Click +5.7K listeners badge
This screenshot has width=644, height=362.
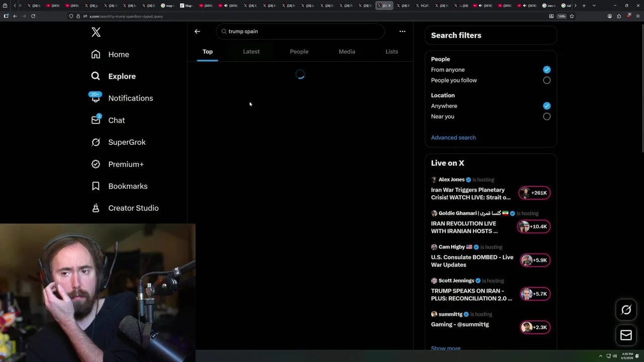click(x=535, y=294)
